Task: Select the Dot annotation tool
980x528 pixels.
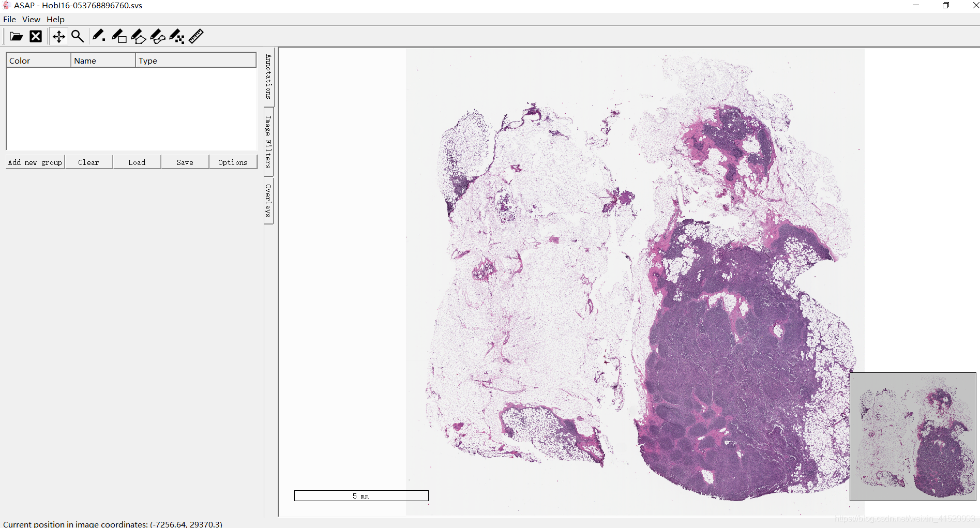Action: tap(99, 36)
